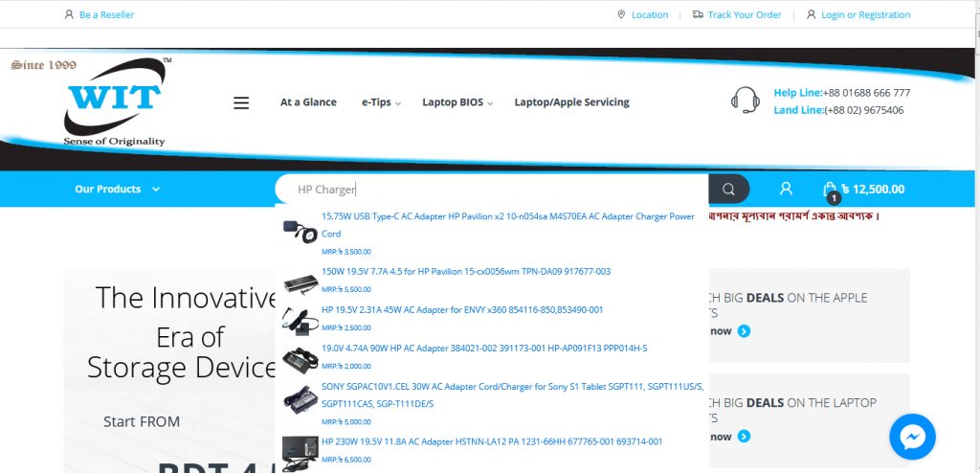Click MRP 6,500.00 price text
Image resolution: width=980 pixels, height=473 pixels.
tap(346, 460)
